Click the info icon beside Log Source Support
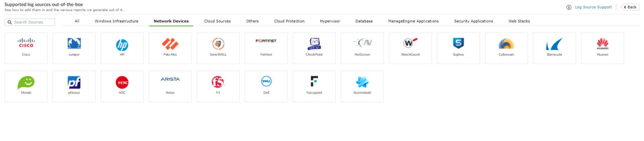The image size is (644, 141). [569, 7]
